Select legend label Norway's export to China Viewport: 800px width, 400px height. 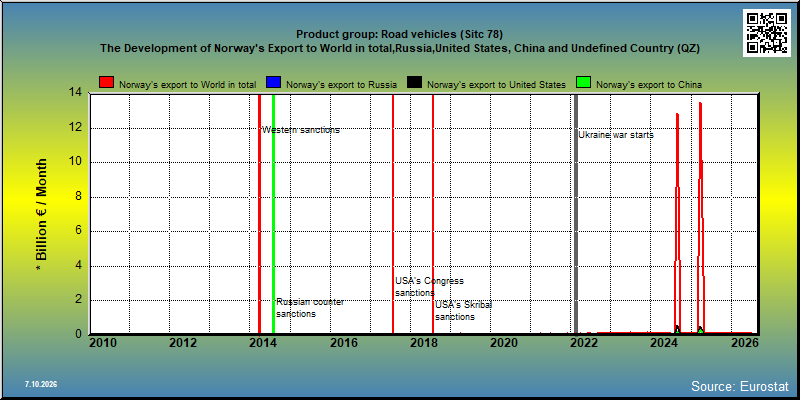(x=649, y=85)
